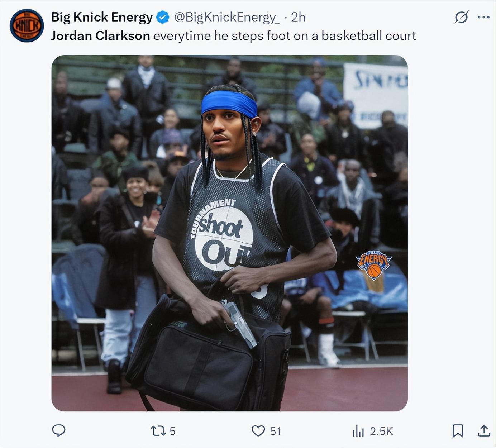This screenshot has height=448, width=496.
Task: Open the Big Knick Energy profile avatar
Action: (27, 26)
